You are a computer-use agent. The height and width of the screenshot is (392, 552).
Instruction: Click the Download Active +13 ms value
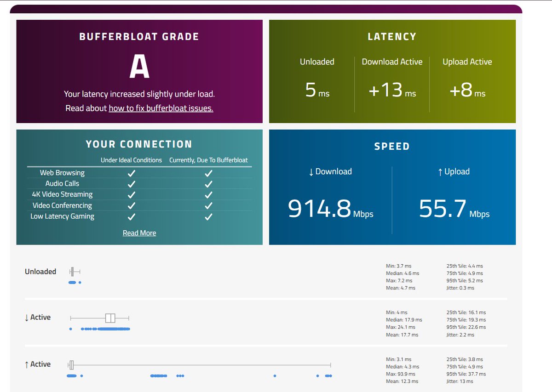click(x=392, y=90)
